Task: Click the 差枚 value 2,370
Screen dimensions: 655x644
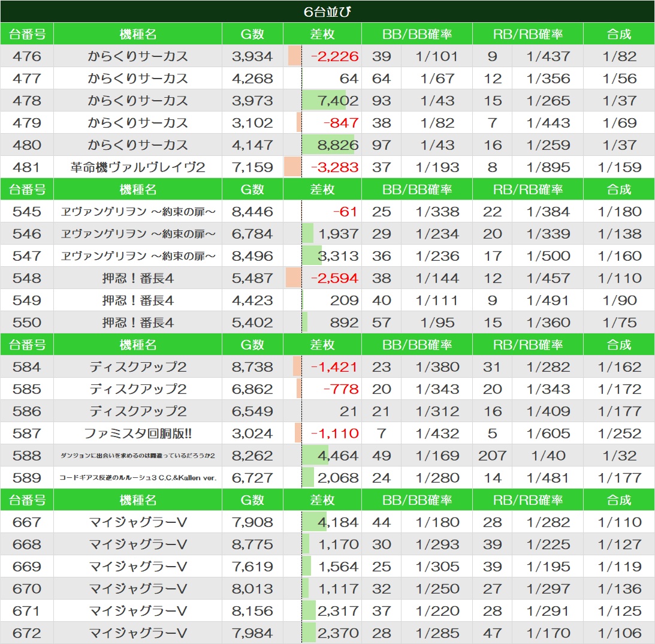Action: [338, 633]
